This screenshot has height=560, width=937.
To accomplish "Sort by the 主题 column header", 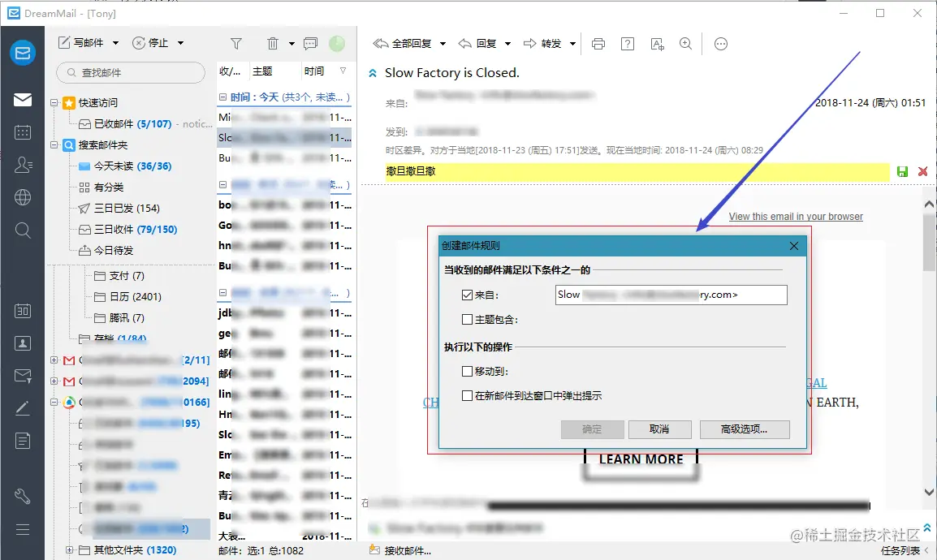I will [x=262, y=71].
